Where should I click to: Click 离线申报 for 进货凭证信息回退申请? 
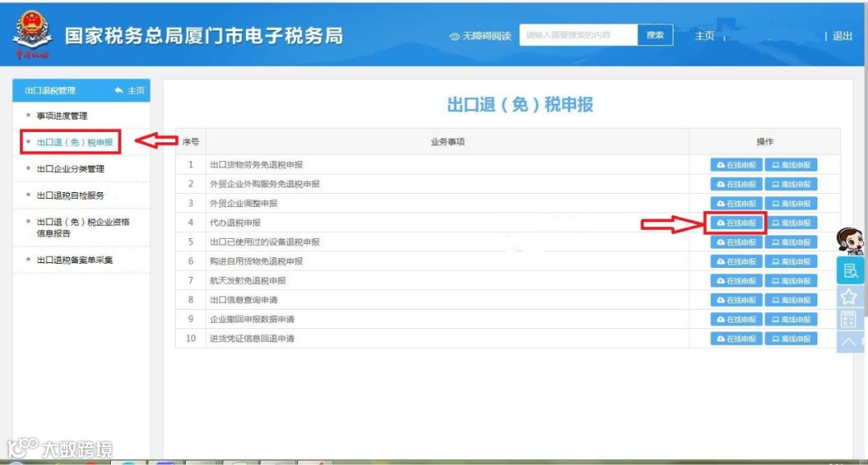[791, 338]
